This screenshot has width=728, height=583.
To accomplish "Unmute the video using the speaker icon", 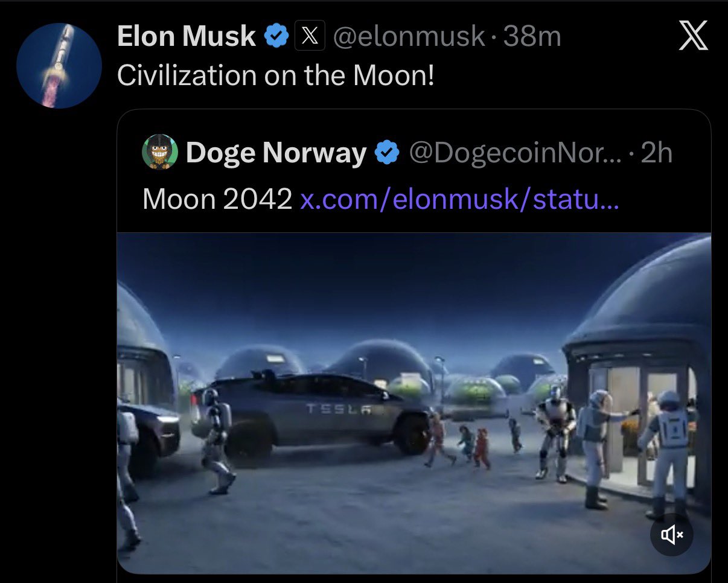I will tap(672, 534).
